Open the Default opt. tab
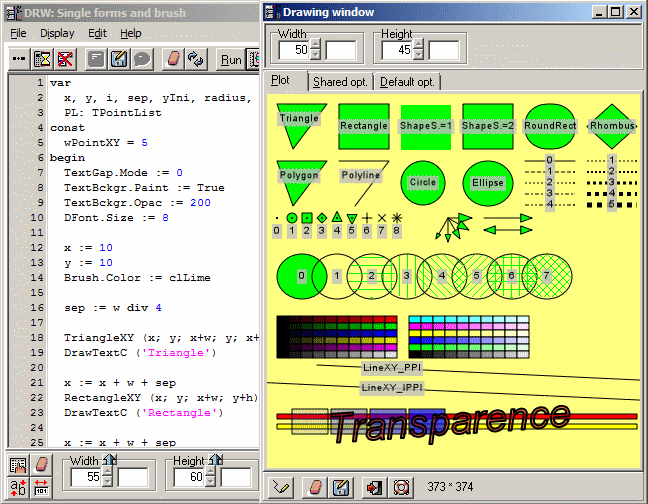Screen dimensions: 648x504 pos(408,81)
